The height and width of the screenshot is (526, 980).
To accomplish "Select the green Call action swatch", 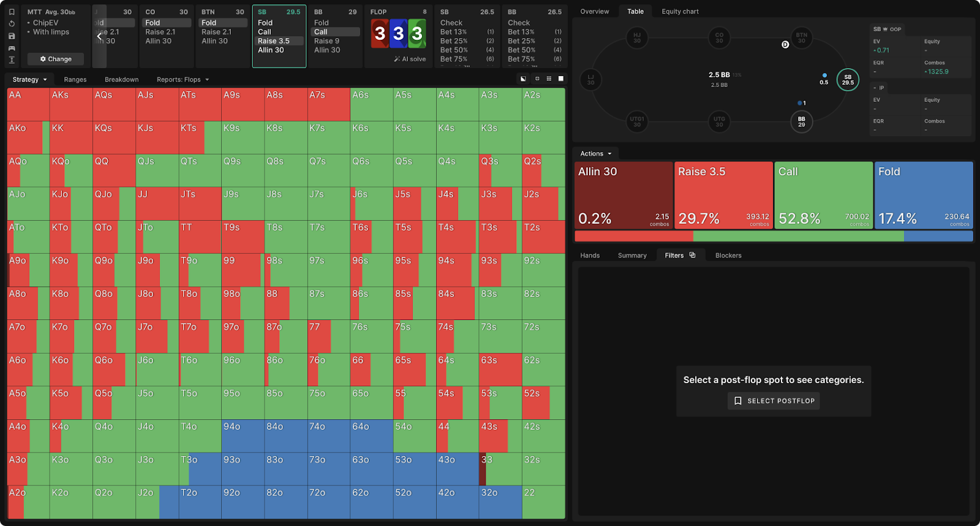I will 823,195.
